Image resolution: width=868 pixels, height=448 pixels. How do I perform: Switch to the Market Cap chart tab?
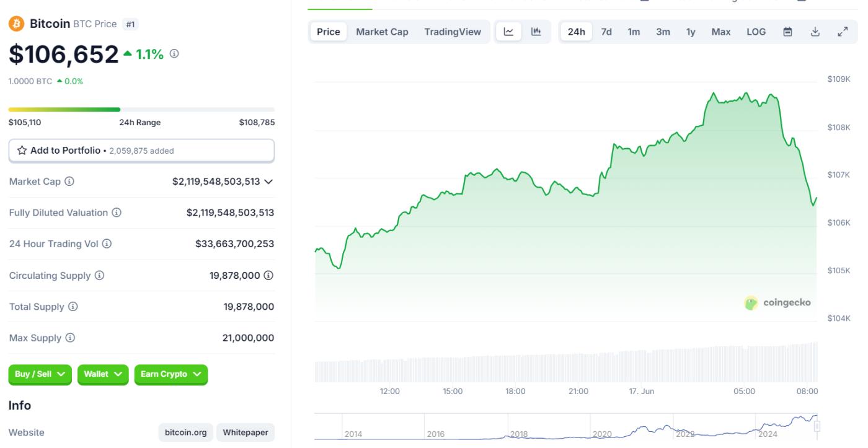[x=382, y=32]
